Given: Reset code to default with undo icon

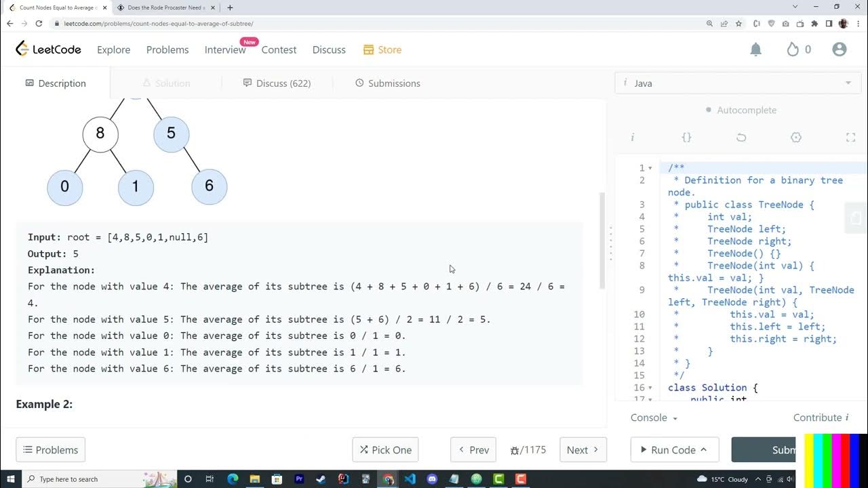Looking at the screenshot, I should tap(741, 138).
